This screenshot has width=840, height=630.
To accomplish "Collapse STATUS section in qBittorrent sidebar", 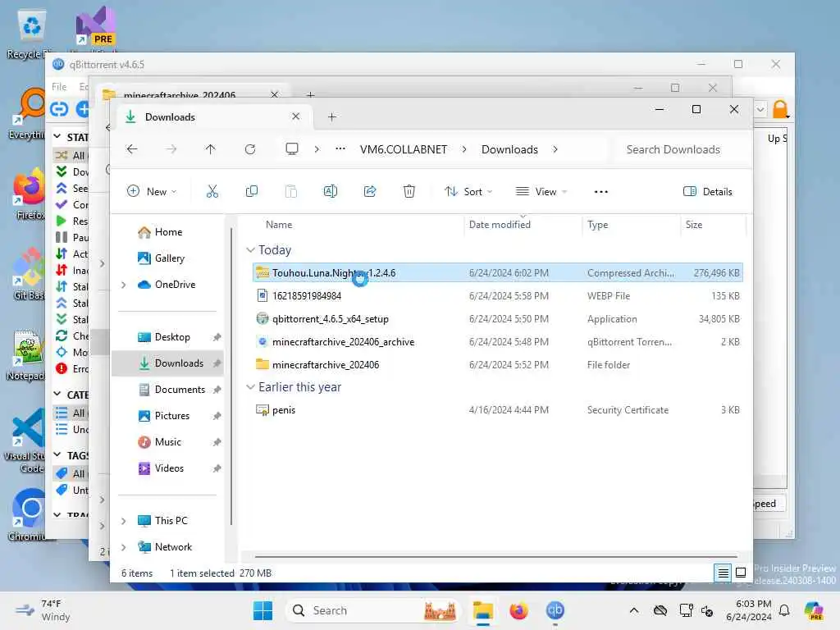I will (57, 137).
